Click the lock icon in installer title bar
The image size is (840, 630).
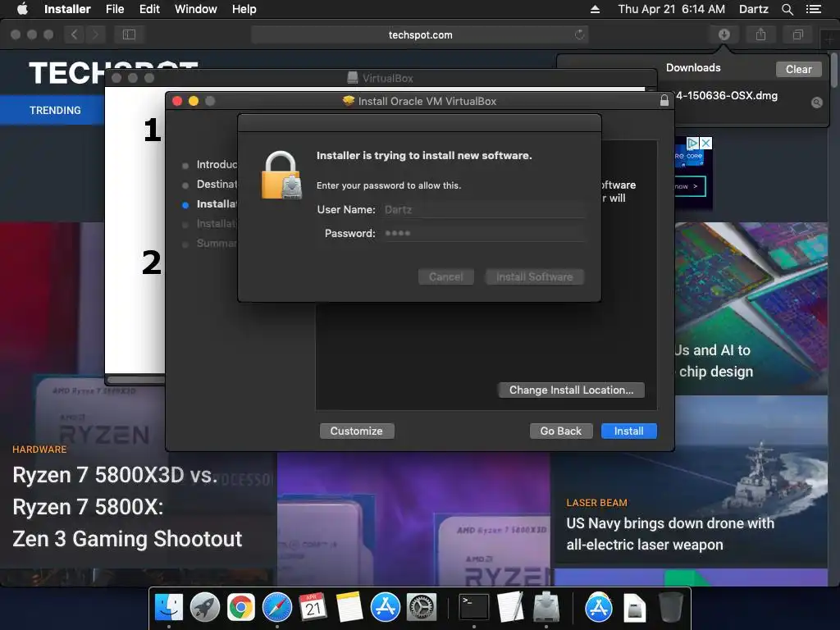point(664,100)
